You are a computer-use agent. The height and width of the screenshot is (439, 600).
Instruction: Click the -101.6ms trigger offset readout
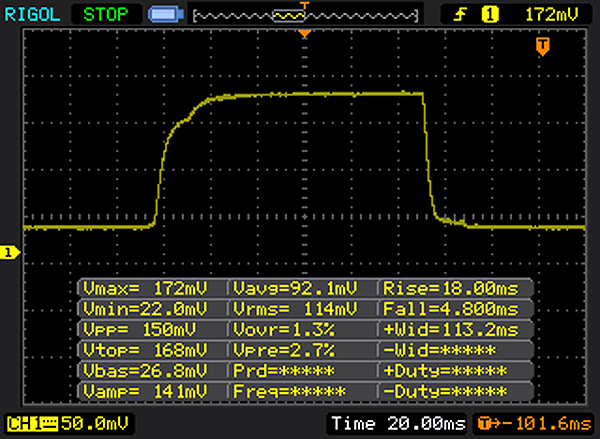[x=535, y=424]
